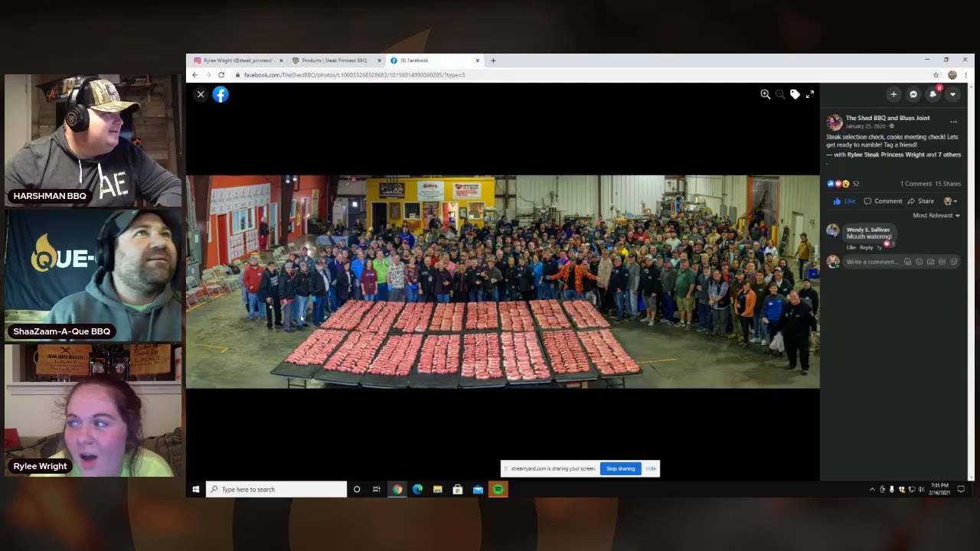This screenshot has width=980, height=551.
Task: Zoom in on the photo
Action: point(765,94)
